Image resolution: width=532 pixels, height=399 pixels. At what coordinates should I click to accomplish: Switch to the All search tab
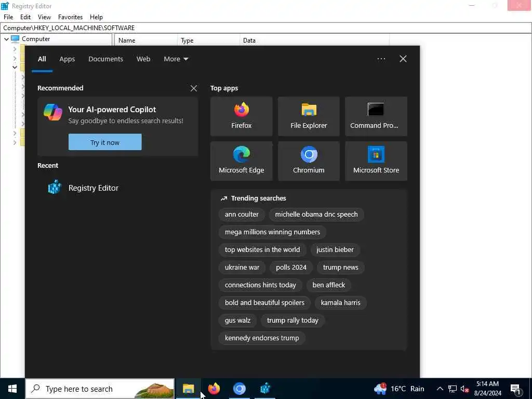(x=42, y=59)
